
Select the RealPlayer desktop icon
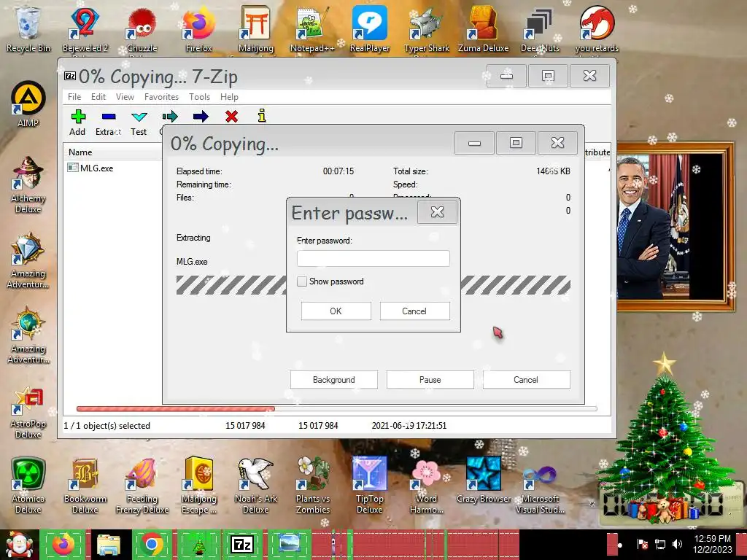click(370, 28)
